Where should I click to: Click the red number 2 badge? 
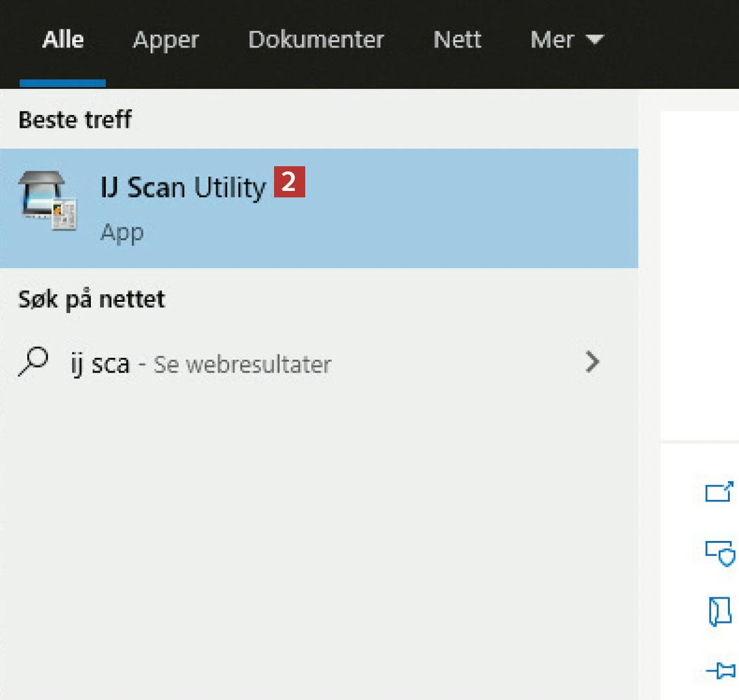pos(289,183)
